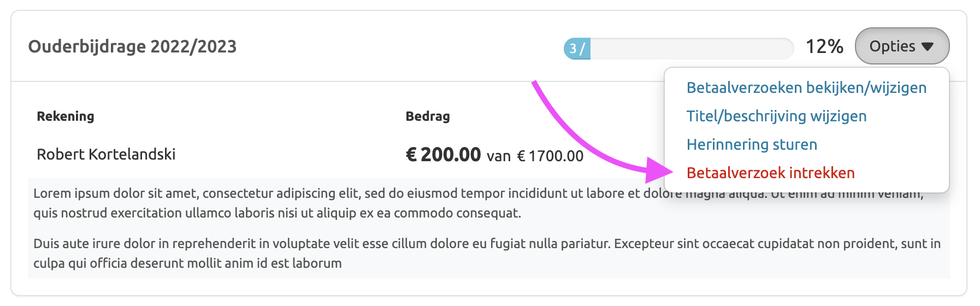Click the "Lorem ipsum dolor sit amet" line
Viewport: 980px width, 306px height.
(x=328, y=193)
